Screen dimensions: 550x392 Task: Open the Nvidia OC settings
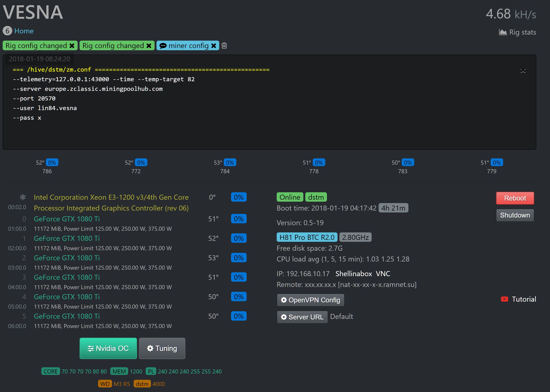pos(108,348)
